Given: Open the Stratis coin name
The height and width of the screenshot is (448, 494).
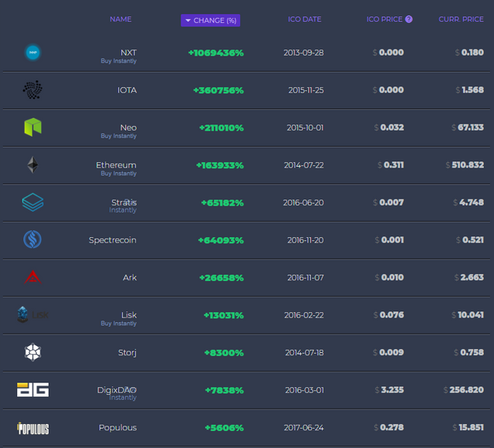Looking at the screenshot, I should (123, 202).
